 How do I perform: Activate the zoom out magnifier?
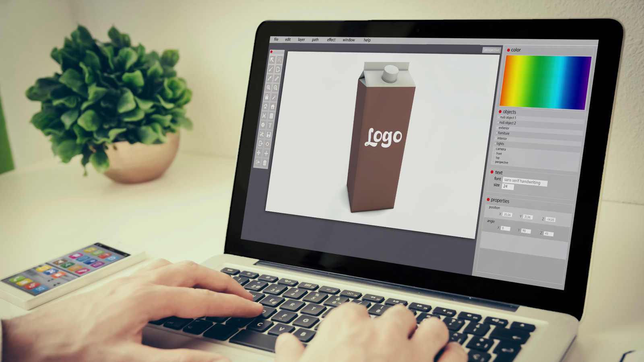click(275, 87)
